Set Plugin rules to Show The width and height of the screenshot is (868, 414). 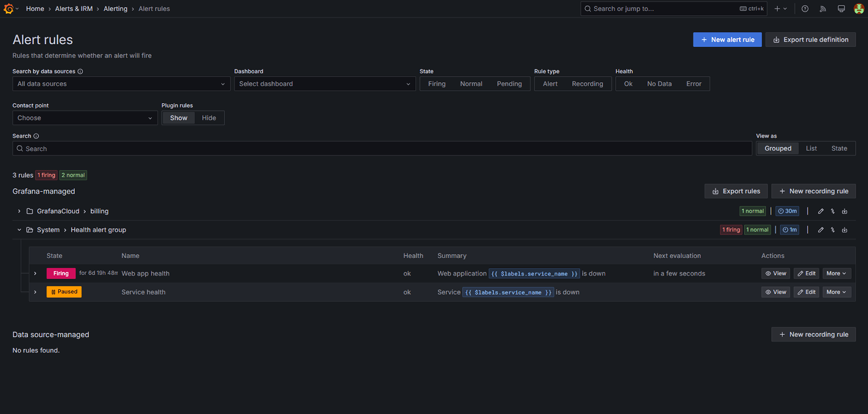tap(179, 118)
